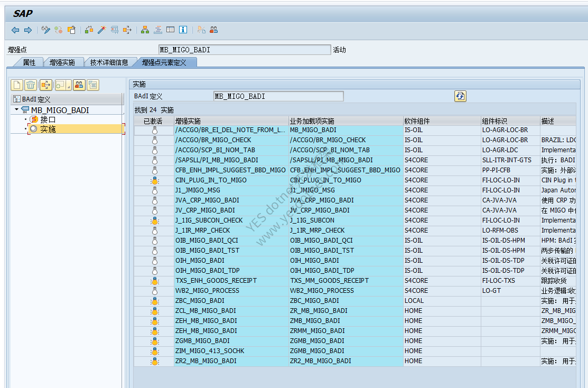588x388 pixels.
Task: Click the two-persons button in tree toolbar
Action: tap(79, 85)
